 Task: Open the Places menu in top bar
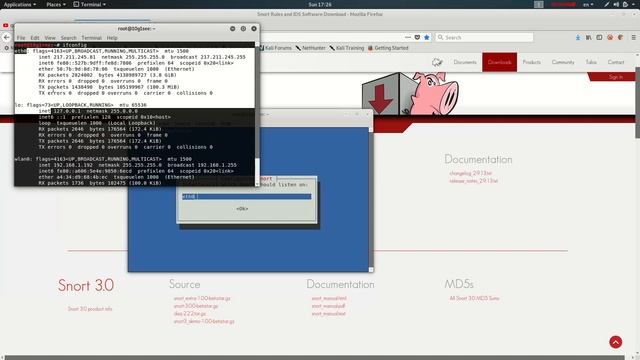pos(56,4)
